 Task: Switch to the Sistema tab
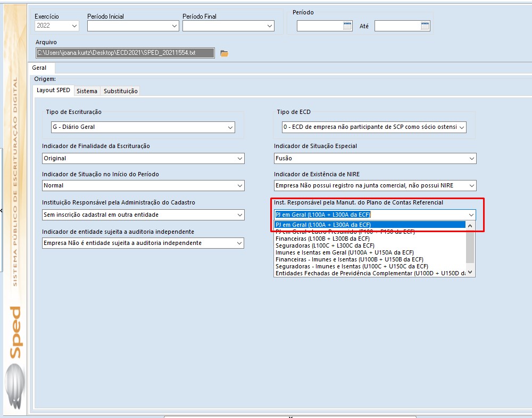pos(87,91)
